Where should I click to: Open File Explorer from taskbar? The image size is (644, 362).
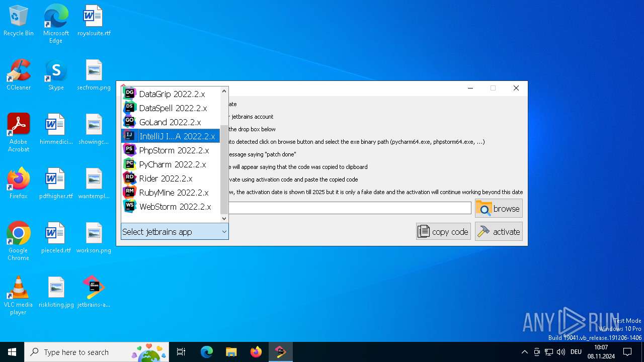click(231, 352)
